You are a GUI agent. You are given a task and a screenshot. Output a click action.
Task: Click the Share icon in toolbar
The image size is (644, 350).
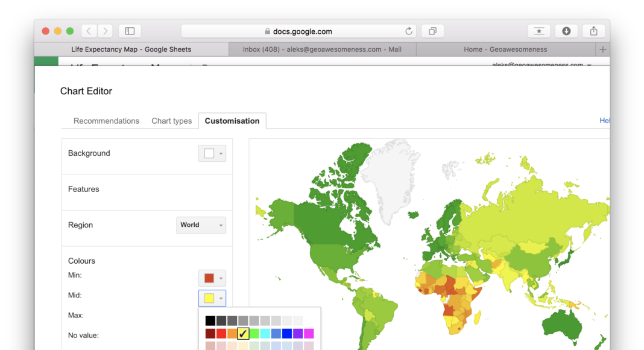point(593,31)
